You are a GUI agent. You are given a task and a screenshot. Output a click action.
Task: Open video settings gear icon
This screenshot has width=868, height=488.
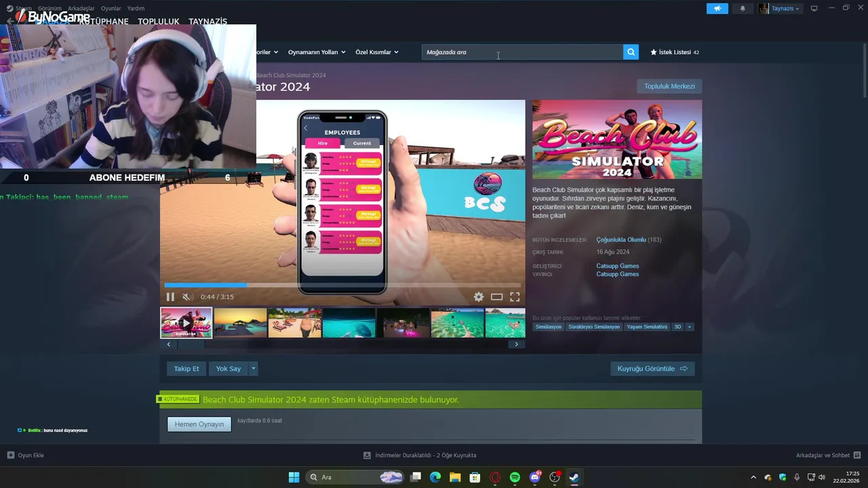click(479, 297)
